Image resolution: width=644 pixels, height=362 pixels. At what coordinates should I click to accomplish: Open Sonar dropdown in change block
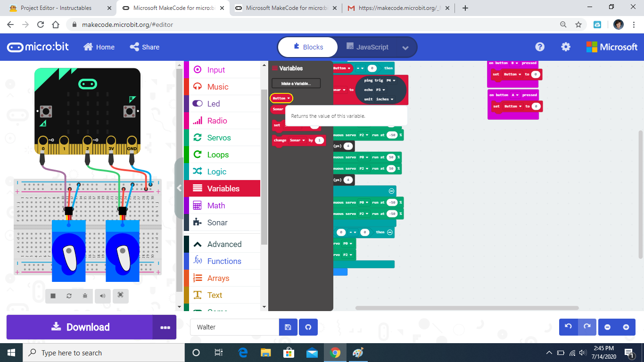pos(298,140)
